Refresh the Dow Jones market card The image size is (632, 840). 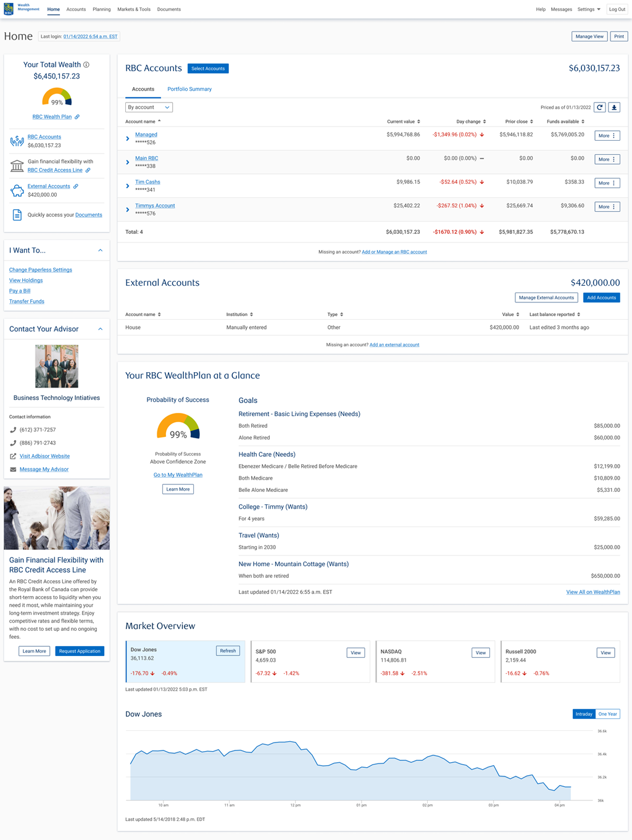(x=228, y=651)
